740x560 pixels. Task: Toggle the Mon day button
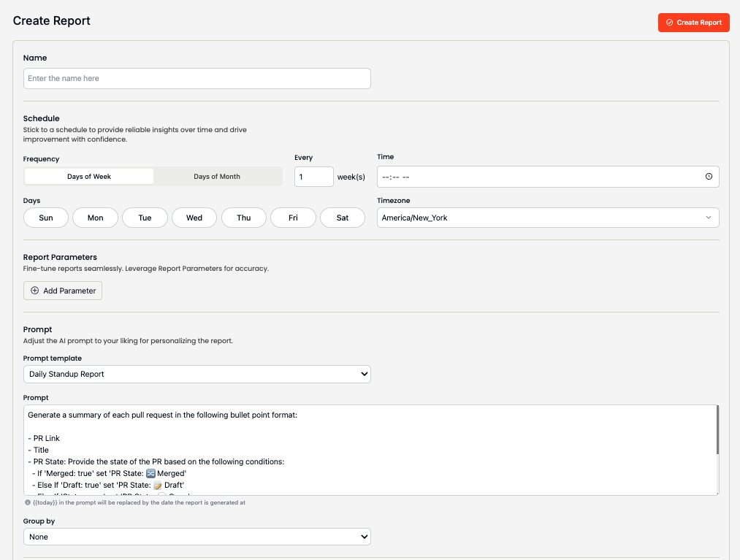pyautogui.click(x=96, y=218)
